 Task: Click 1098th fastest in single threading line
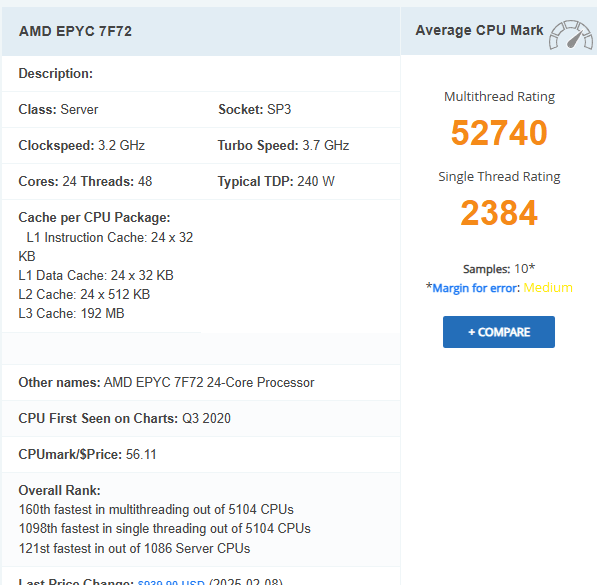pos(165,529)
